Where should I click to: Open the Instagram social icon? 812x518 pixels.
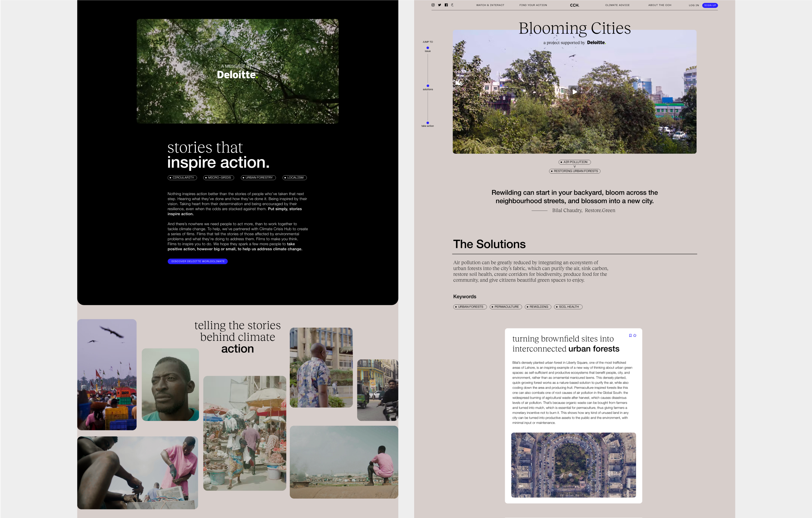click(433, 5)
